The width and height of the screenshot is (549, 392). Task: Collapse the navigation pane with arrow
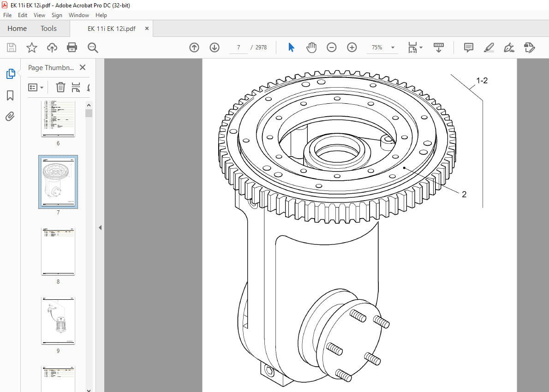100,227
